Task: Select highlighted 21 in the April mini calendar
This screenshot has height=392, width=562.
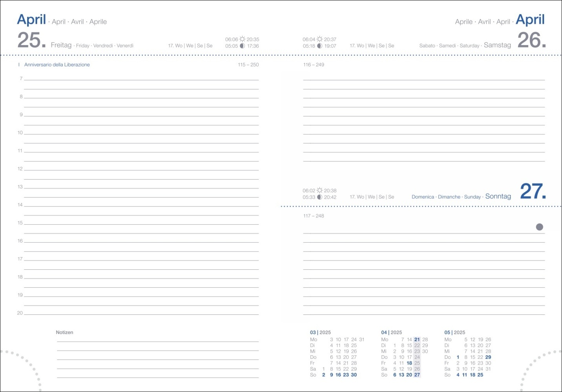Action: 417,339
